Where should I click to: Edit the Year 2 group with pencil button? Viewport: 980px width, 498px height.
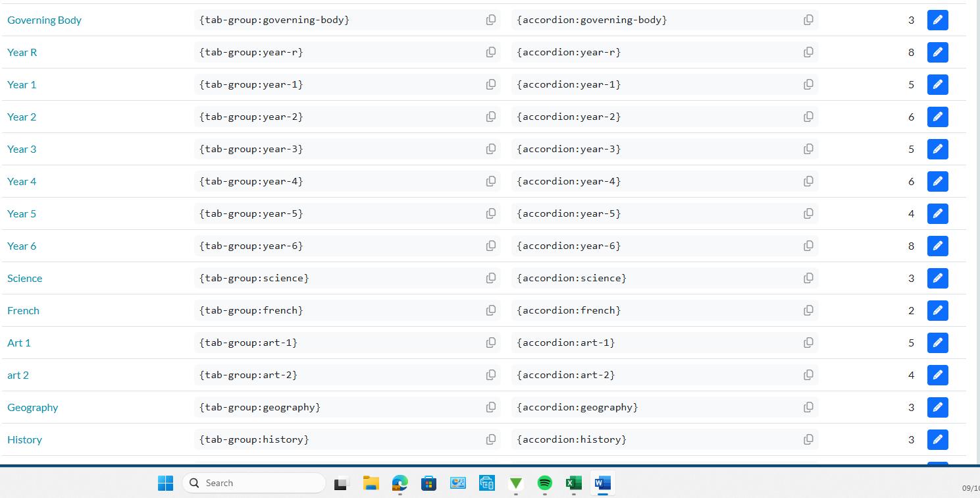[937, 117]
